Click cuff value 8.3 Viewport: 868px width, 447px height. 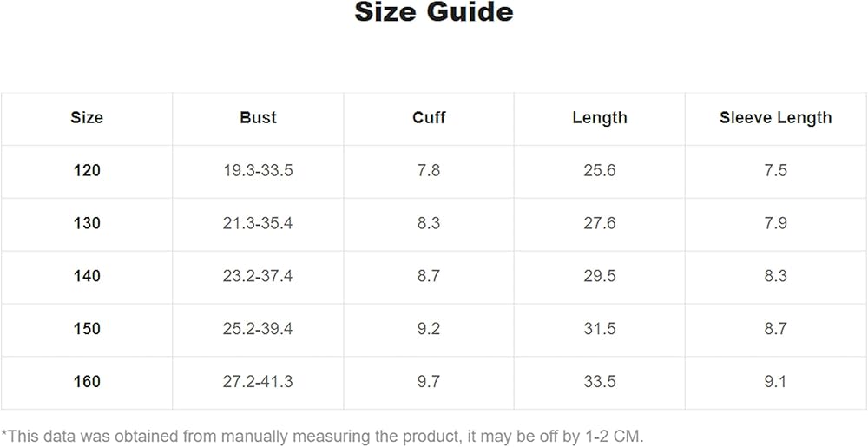tap(429, 224)
